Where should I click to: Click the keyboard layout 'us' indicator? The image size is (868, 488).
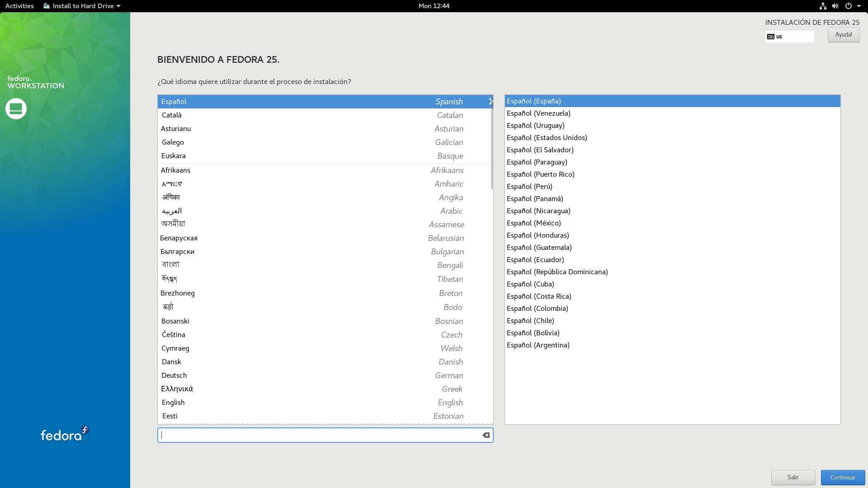790,37
